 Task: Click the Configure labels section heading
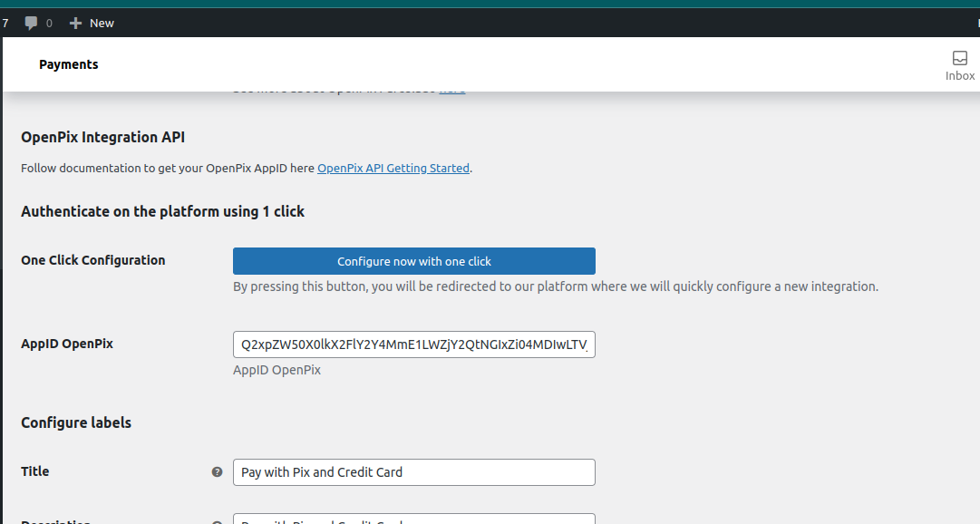tap(77, 422)
